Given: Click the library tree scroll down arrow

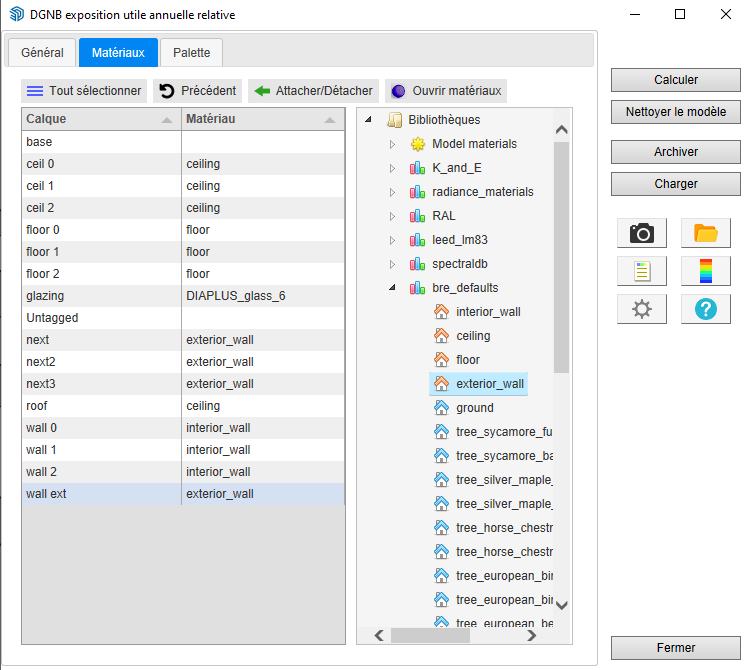Looking at the screenshot, I should pos(562,606).
